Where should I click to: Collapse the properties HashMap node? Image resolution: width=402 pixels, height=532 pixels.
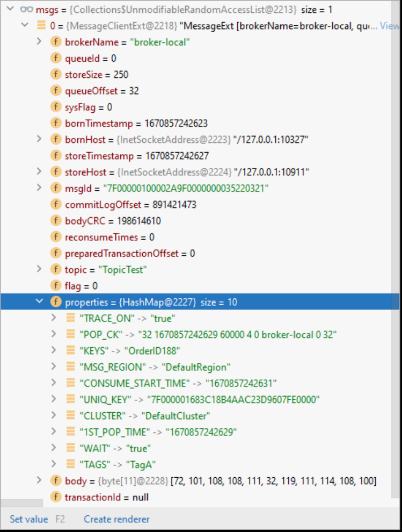tap(39, 301)
